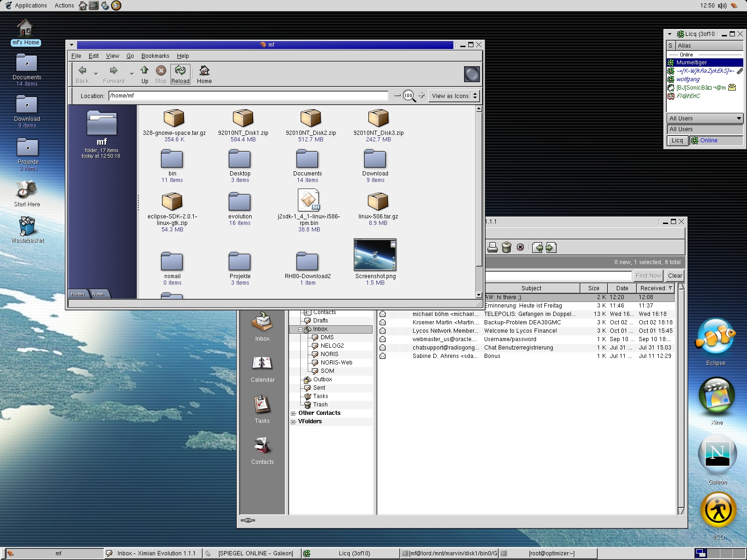Expand Other Contacts tree node

click(293, 413)
